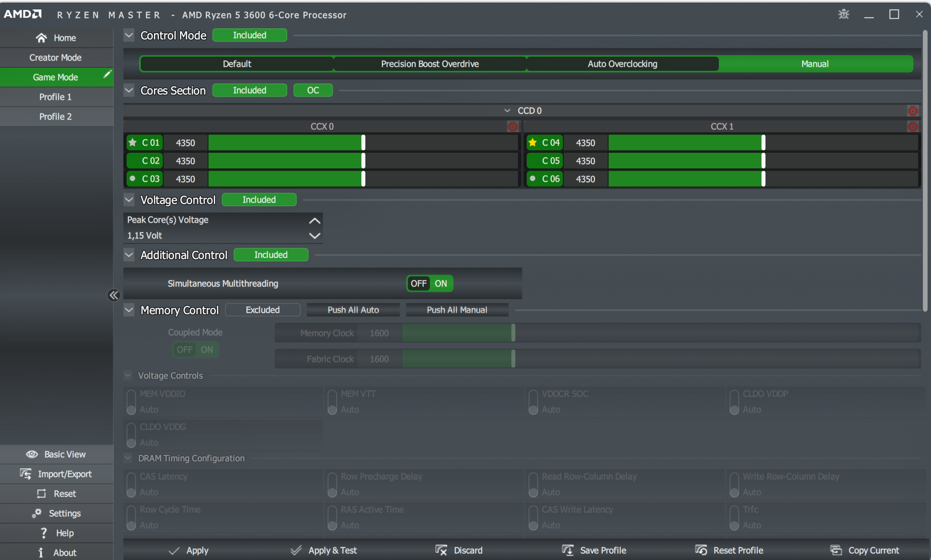Click the C 05 core speed slider

coord(763,161)
